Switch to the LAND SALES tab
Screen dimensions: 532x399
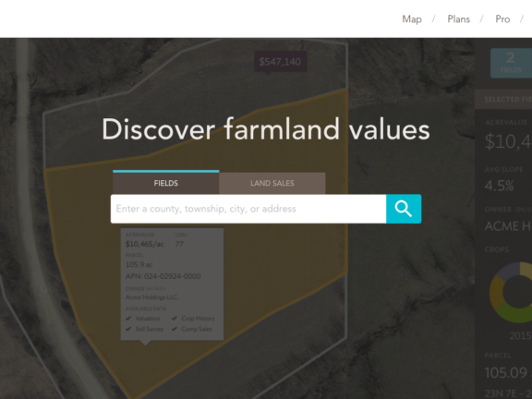pos(272,183)
